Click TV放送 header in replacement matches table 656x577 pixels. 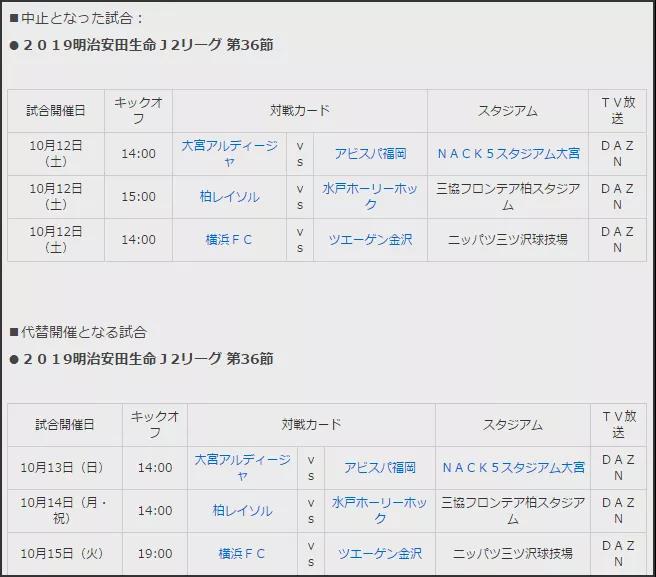(x=619, y=425)
